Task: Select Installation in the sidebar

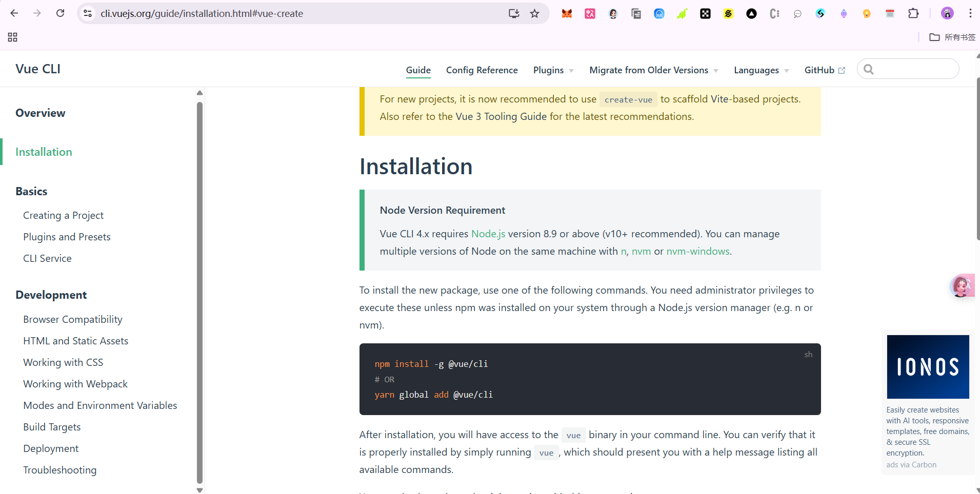Action: [44, 152]
